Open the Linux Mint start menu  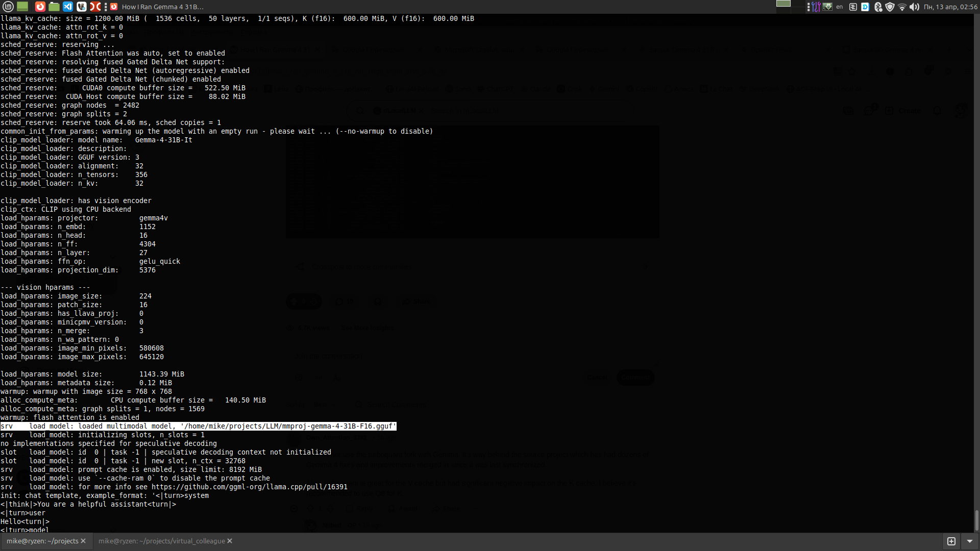8,7
